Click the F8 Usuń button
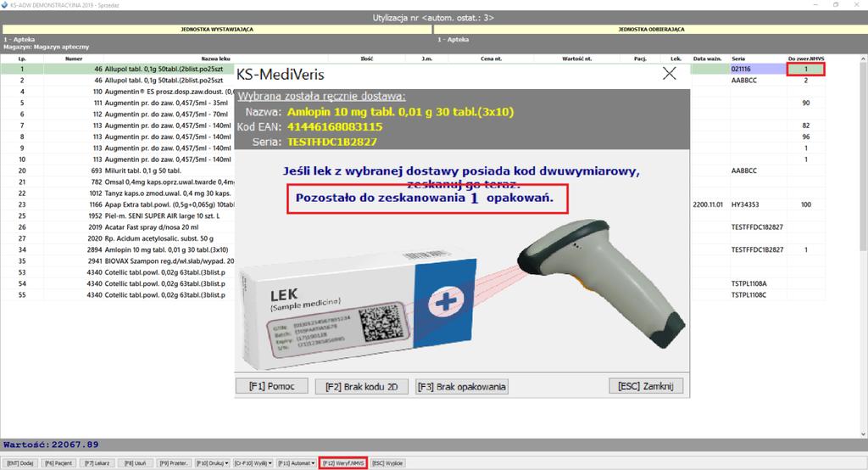The image size is (868, 470). coord(135,463)
